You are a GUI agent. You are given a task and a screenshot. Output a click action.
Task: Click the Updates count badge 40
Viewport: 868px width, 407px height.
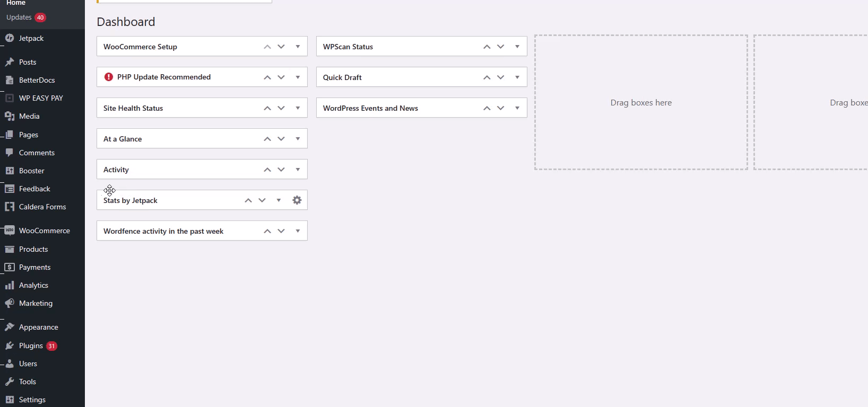click(40, 17)
